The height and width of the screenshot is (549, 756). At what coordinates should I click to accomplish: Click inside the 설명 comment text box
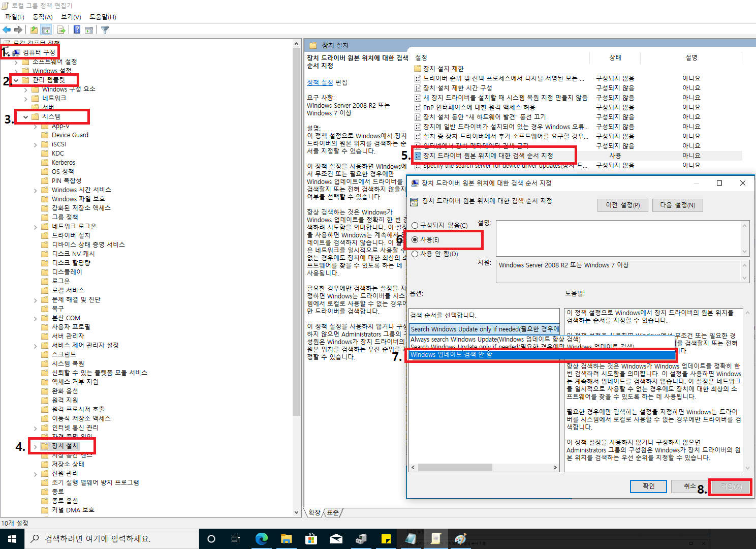(x=618, y=238)
